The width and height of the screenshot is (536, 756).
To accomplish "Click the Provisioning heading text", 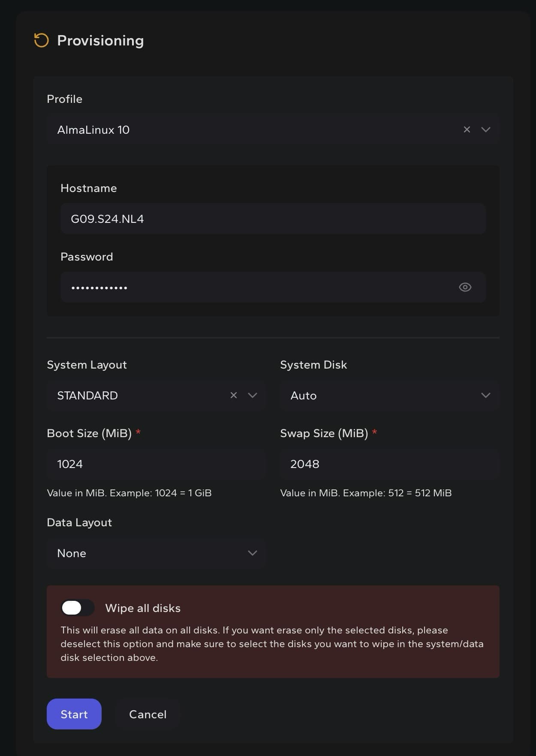I will (x=100, y=41).
